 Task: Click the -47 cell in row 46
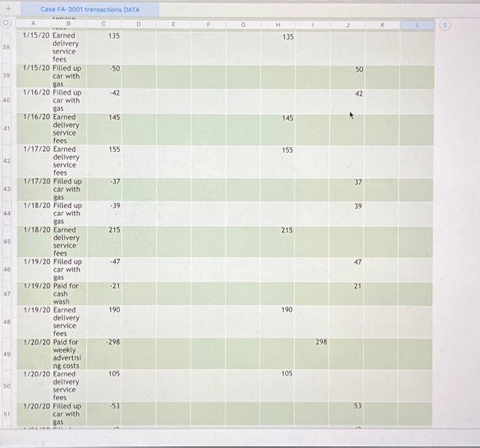tap(104, 269)
